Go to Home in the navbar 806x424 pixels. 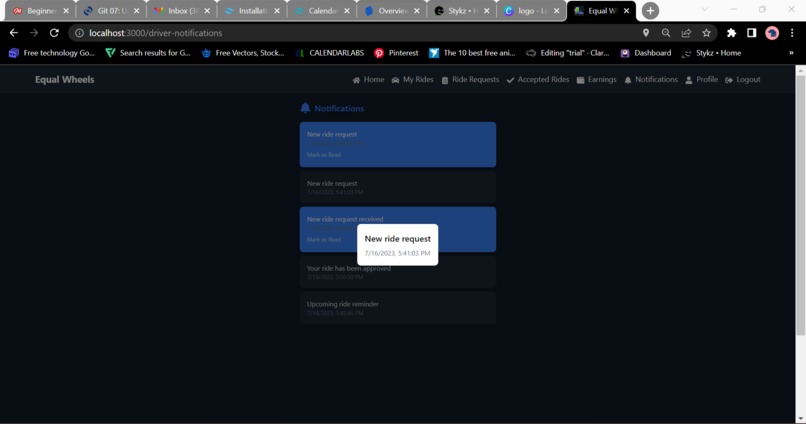369,80
